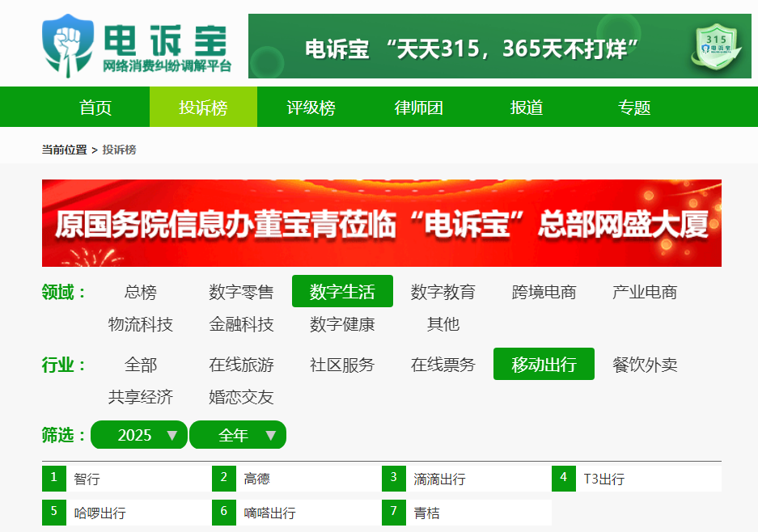Screen dimensions: 758x532
Task: Select the 总榜 domain filter
Action: 140,292
